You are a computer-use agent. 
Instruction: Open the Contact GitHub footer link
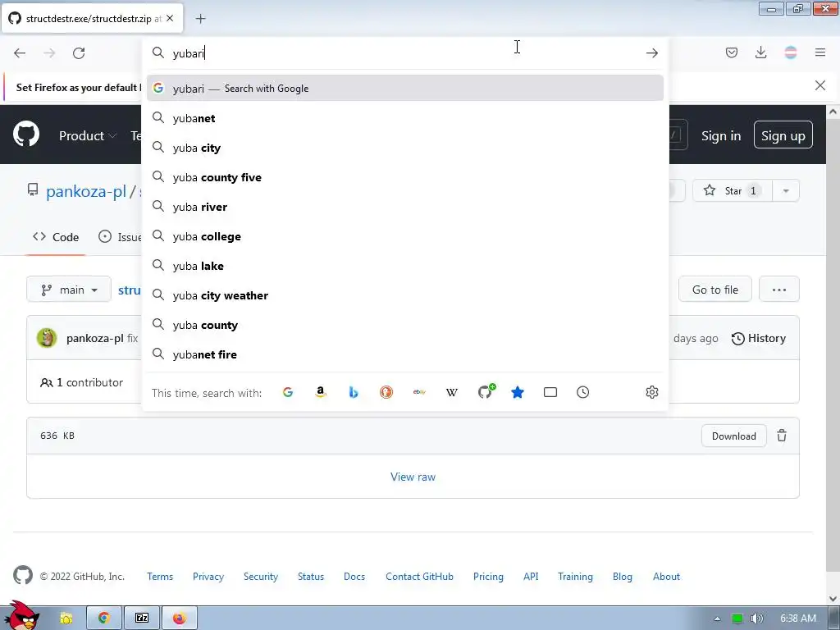click(x=419, y=577)
